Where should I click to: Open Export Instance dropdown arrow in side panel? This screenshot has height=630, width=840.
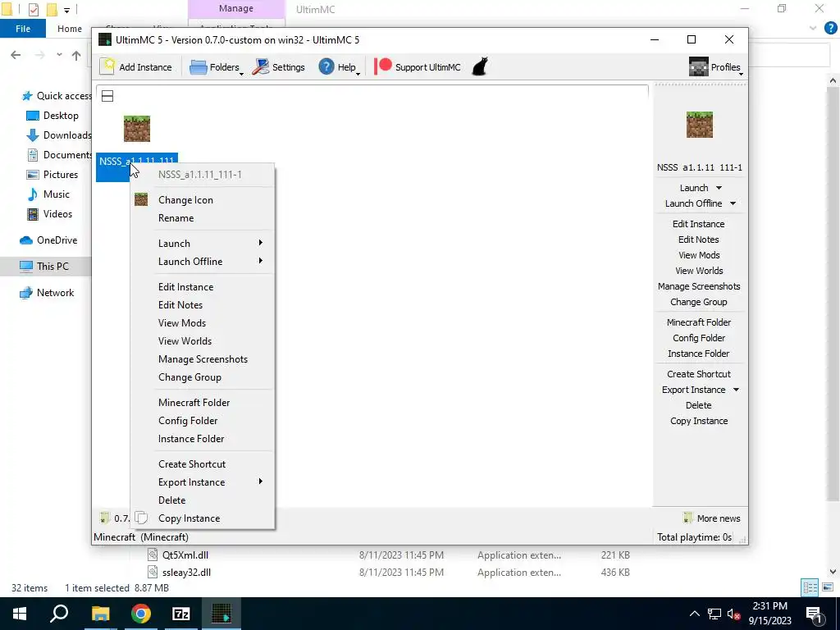coord(736,390)
